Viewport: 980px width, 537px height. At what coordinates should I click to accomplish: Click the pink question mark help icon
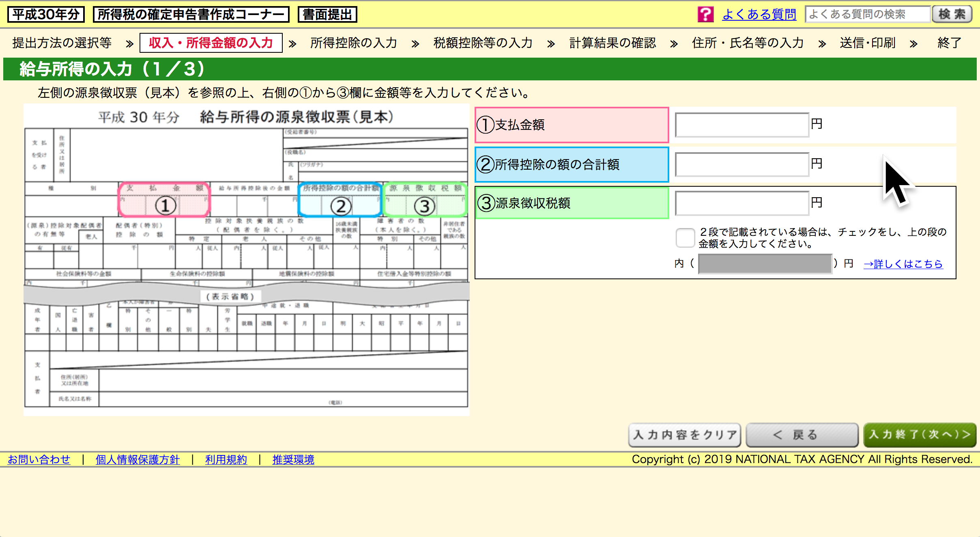[705, 15]
